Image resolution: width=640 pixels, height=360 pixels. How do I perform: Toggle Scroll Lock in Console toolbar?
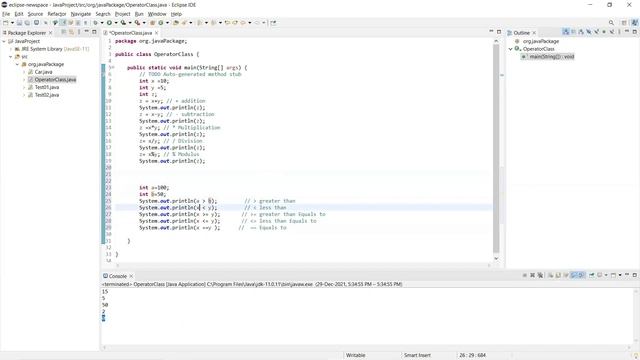[x=558, y=276]
